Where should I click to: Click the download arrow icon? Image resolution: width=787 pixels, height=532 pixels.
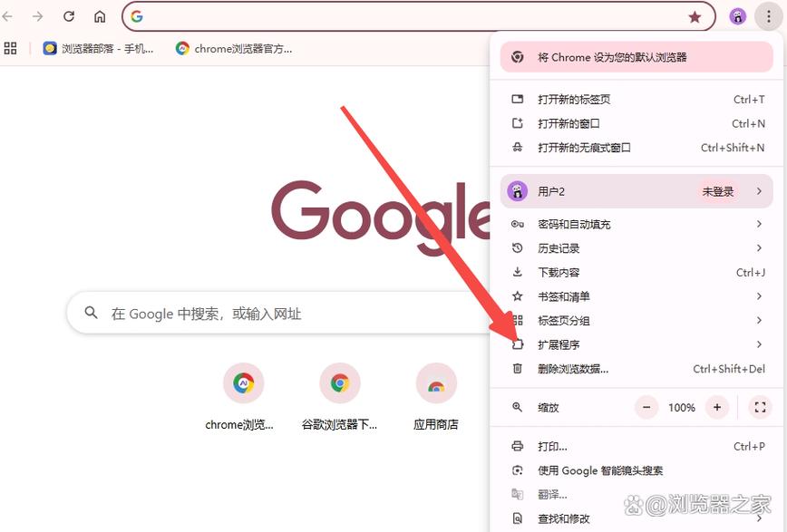click(518, 272)
